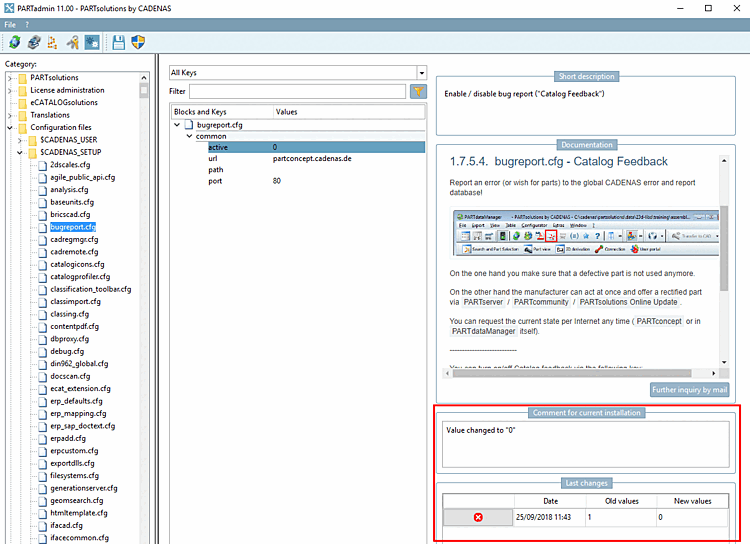Image resolution: width=750 pixels, height=544 pixels.
Task: Click the globe update icon in toolbar
Action: pos(15,43)
